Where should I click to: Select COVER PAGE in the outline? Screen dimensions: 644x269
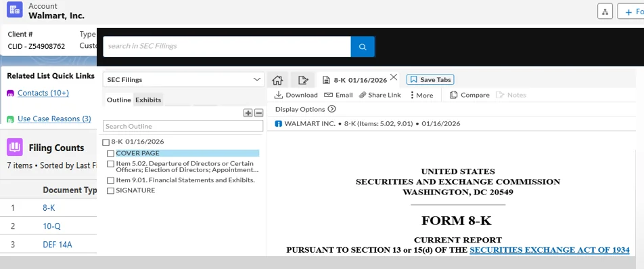(x=187, y=153)
